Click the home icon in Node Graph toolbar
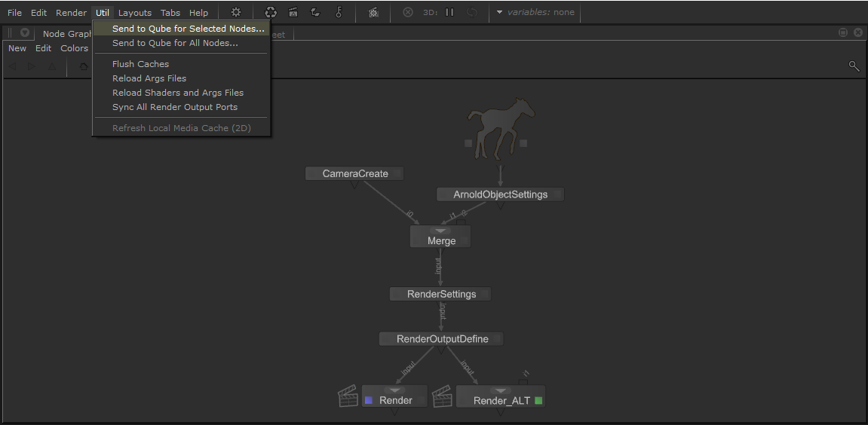Image resolution: width=868 pixels, height=425 pixels. 84,66
